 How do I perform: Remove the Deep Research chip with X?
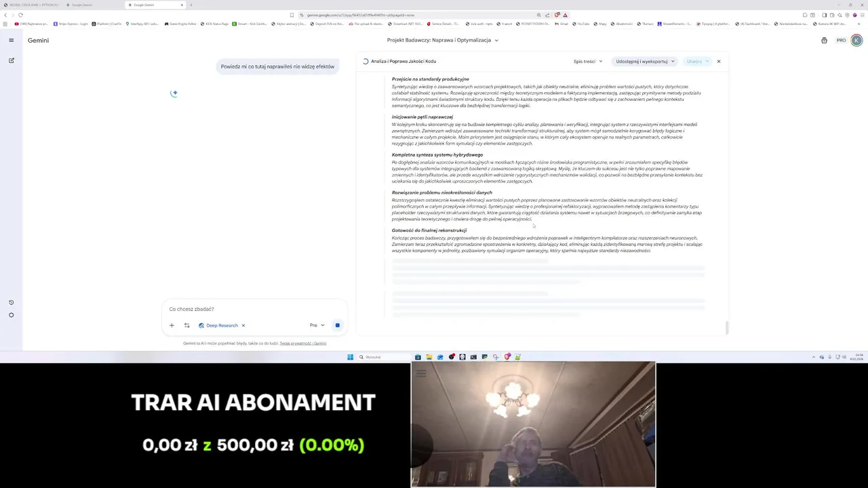[x=243, y=325]
